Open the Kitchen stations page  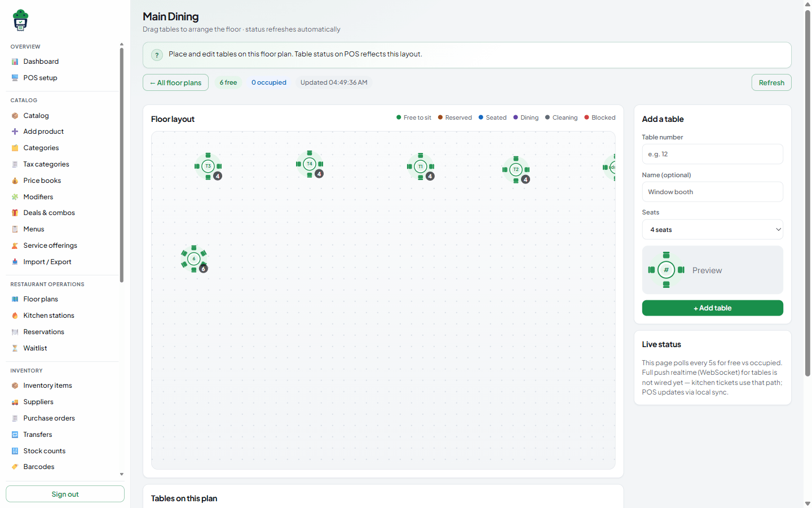tap(48, 316)
